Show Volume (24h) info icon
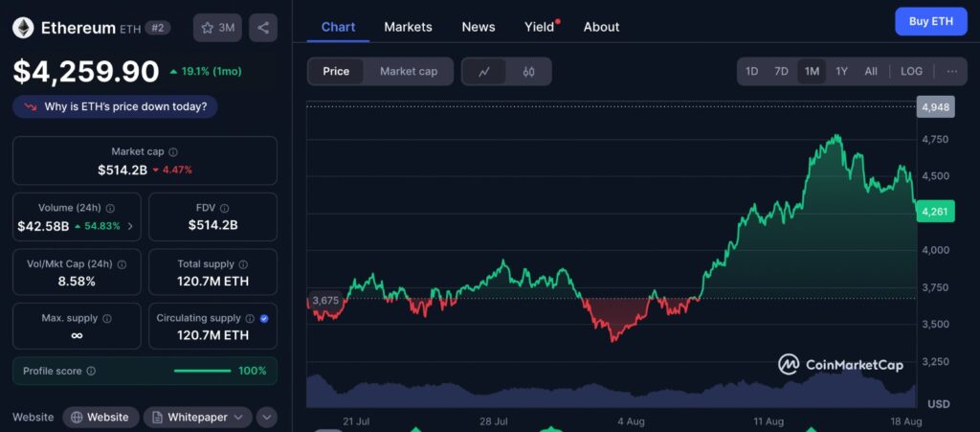This screenshot has width=980, height=432. point(110,208)
